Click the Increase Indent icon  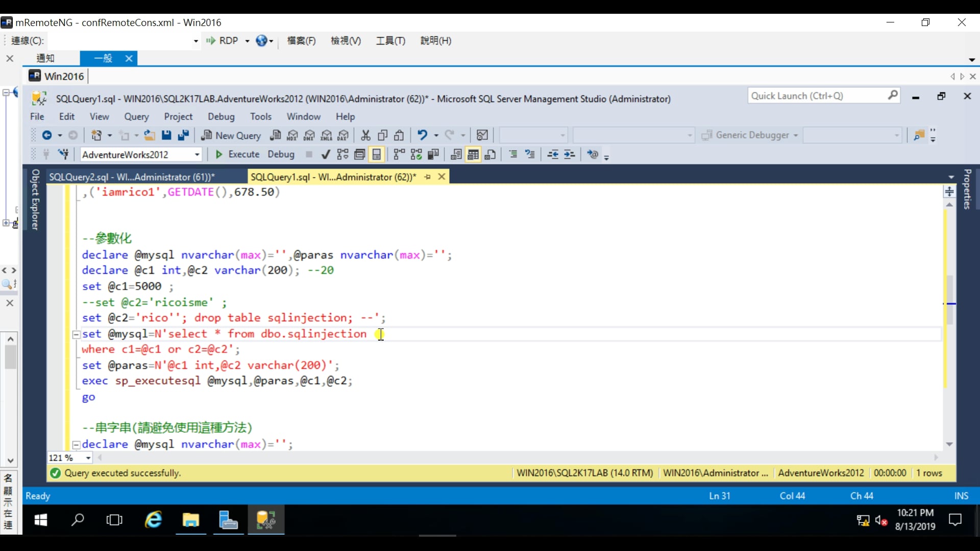tap(570, 154)
